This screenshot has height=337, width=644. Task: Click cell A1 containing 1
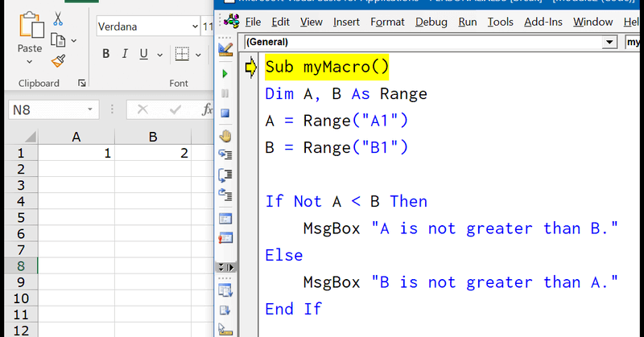coord(76,153)
